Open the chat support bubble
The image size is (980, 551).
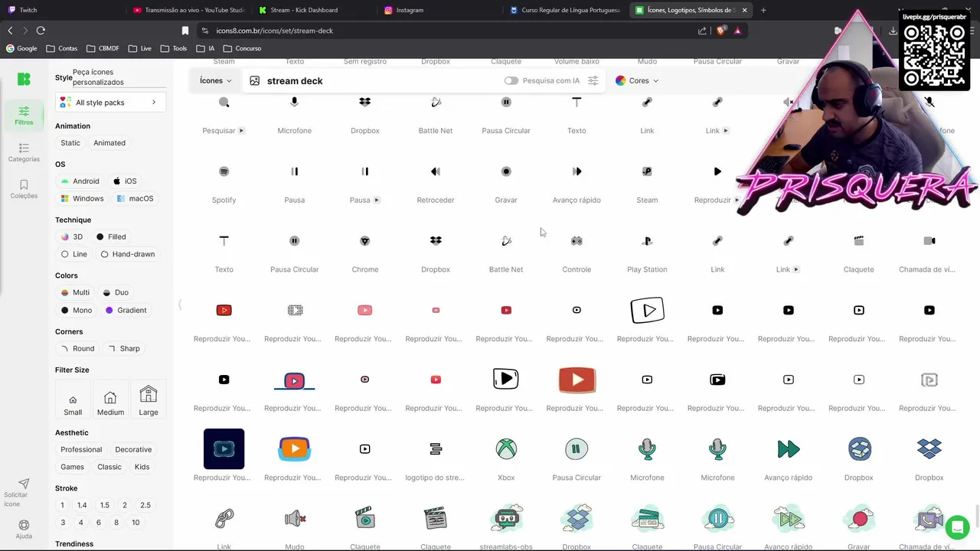pyautogui.click(x=957, y=527)
